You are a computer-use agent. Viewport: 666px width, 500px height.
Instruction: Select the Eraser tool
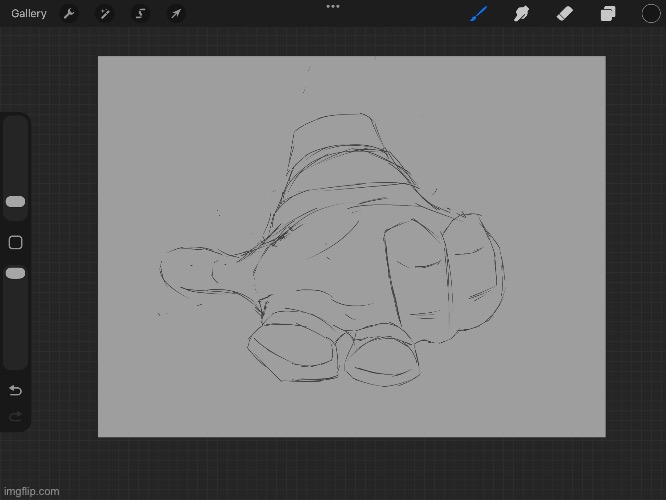click(x=564, y=14)
